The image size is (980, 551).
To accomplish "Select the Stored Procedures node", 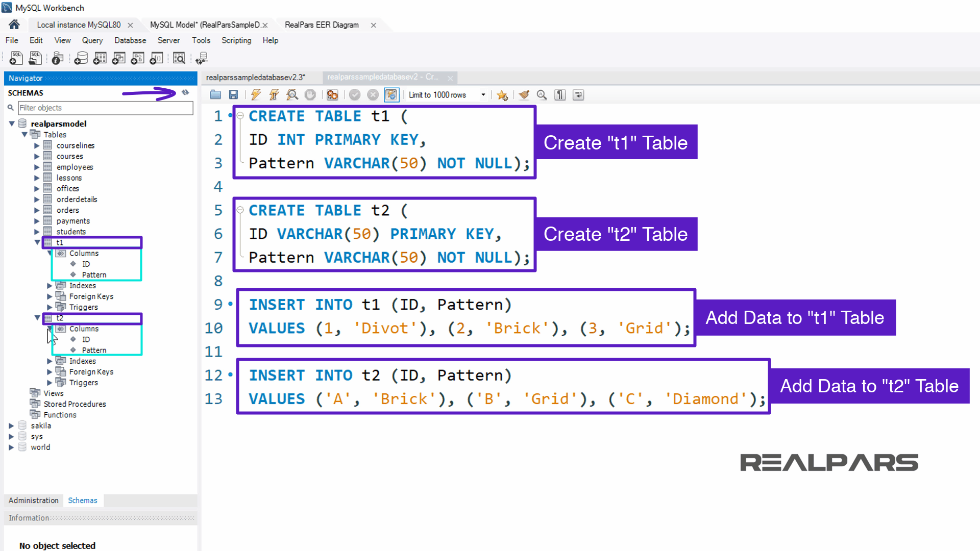I will tap(75, 404).
